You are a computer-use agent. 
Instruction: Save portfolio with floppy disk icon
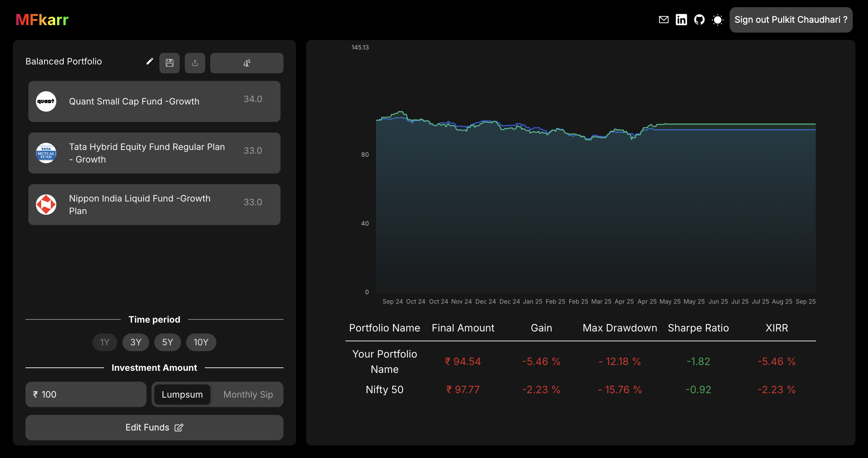(x=170, y=63)
